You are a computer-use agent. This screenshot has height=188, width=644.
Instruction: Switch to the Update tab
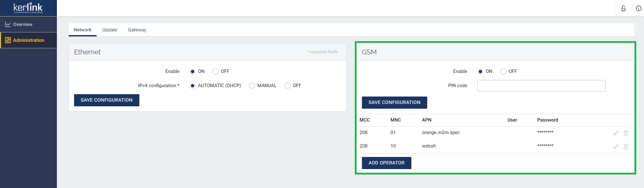(x=110, y=30)
